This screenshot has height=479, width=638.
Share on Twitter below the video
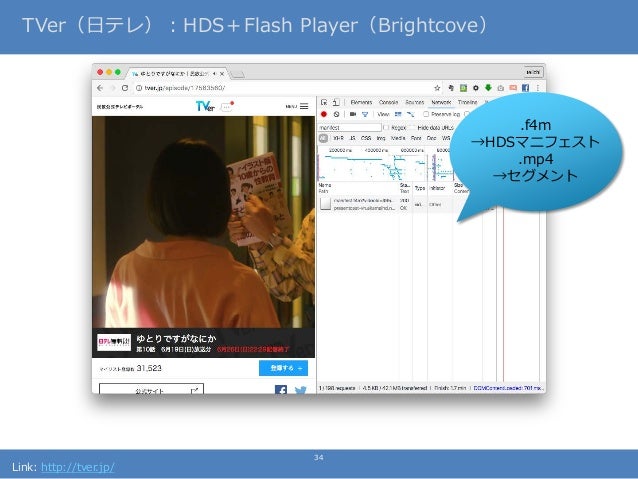pyautogui.click(x=301, y=390)
